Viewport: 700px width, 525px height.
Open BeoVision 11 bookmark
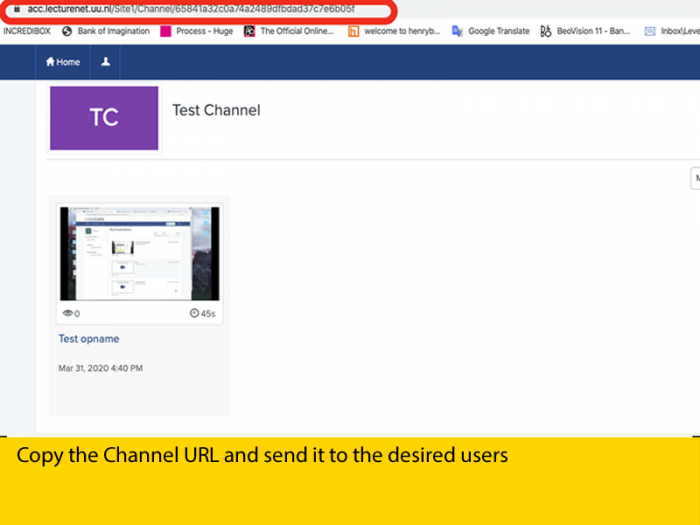coord(593,31)
